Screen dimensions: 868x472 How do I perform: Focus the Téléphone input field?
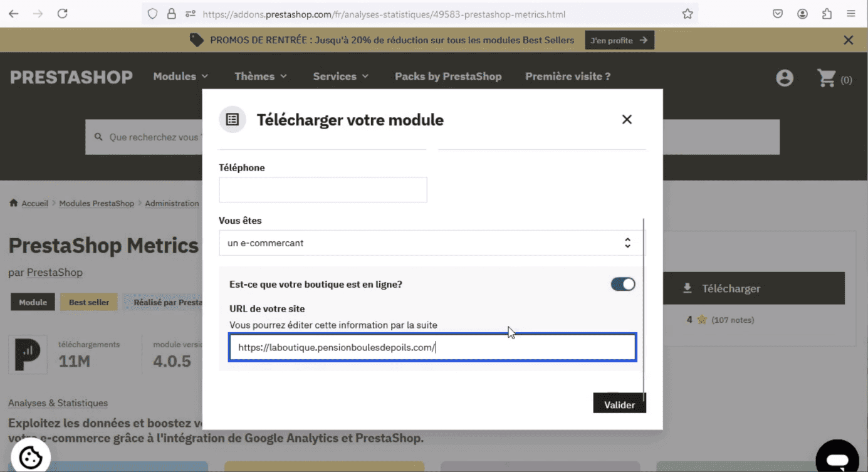[x=323, y=189]
